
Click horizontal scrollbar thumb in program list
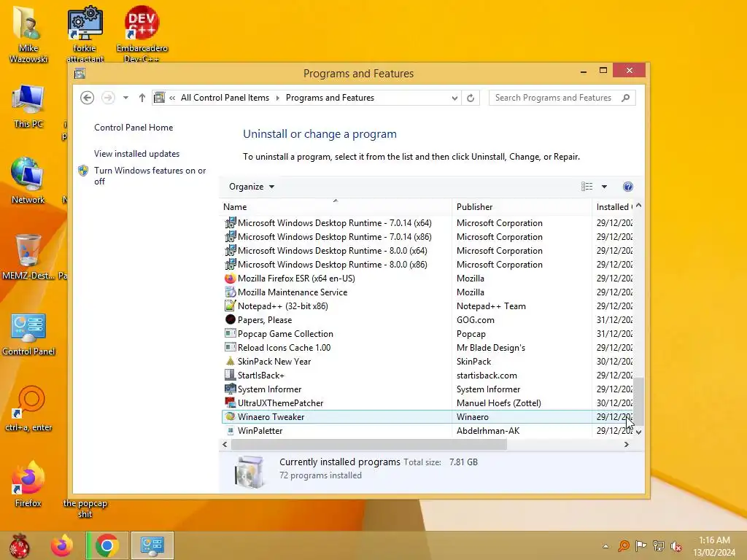click(368, 444)
